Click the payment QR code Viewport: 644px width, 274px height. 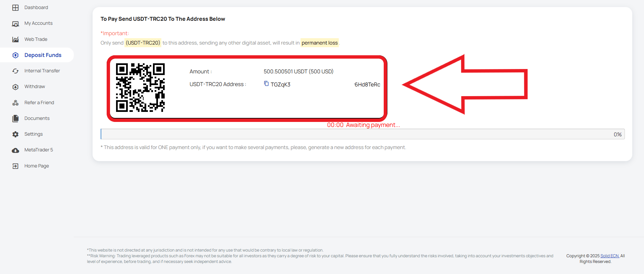(140, 87)
